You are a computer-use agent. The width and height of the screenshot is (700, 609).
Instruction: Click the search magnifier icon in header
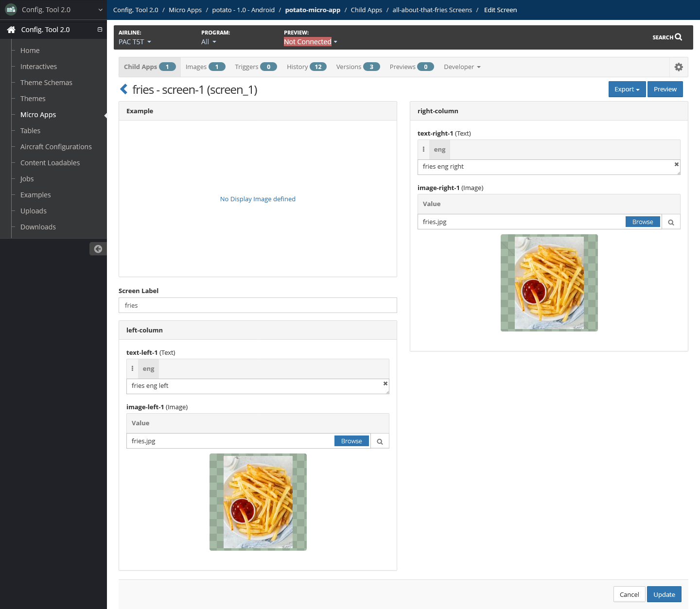tap(679, 37)
